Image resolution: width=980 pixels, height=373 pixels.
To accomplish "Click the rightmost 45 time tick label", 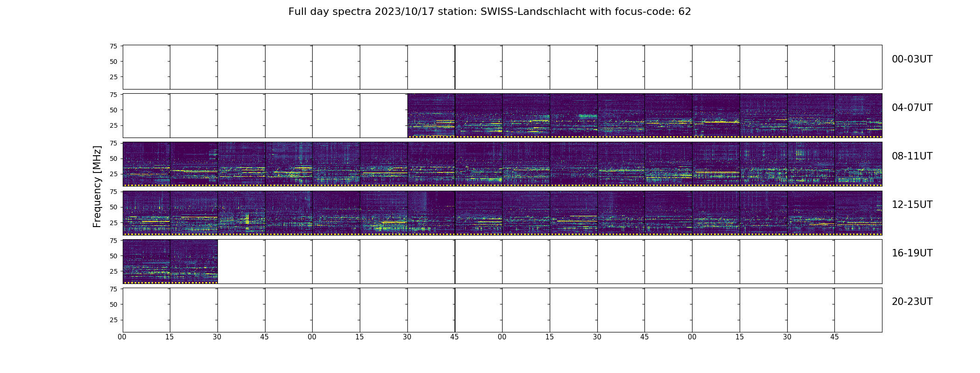I will pos(834,337).
